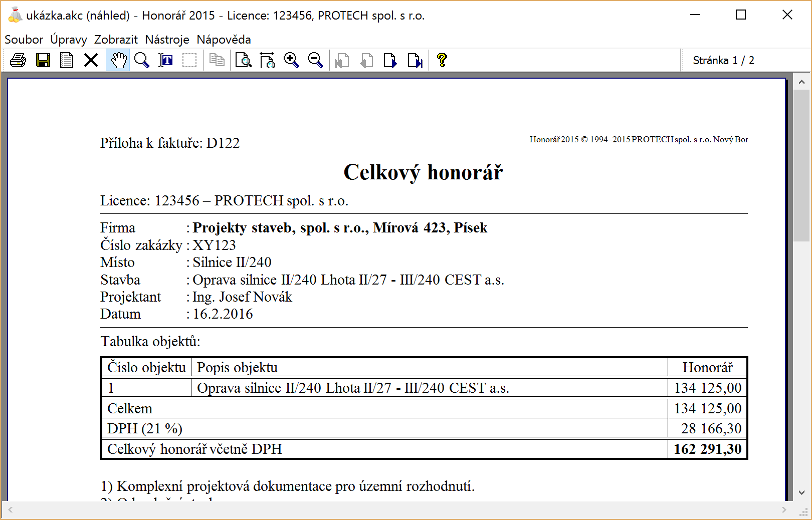Activate the text selection tool
This screenshot has height=520, width=812.
click(166, 61)
